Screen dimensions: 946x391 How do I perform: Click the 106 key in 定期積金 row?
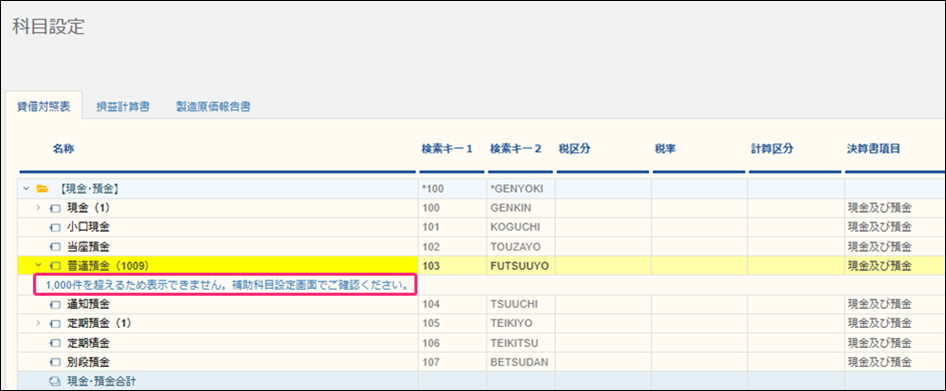431,343
